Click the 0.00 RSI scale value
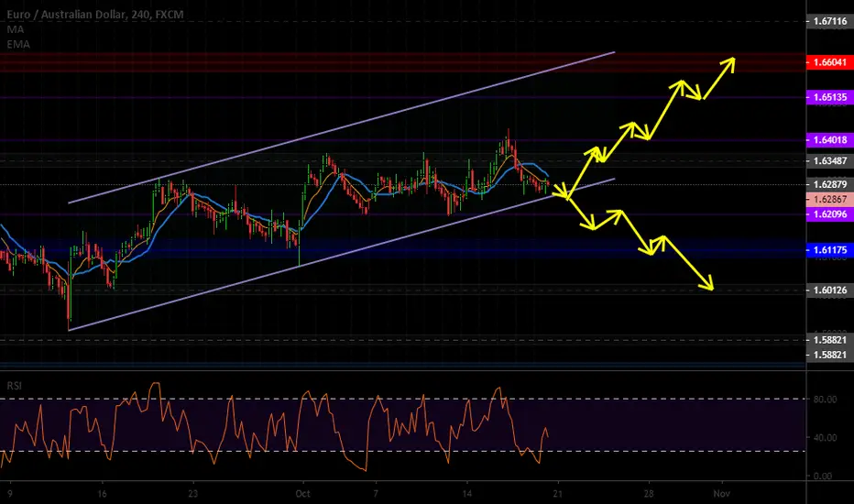Viewport: 854px width, 504px height. pos(823,476)
